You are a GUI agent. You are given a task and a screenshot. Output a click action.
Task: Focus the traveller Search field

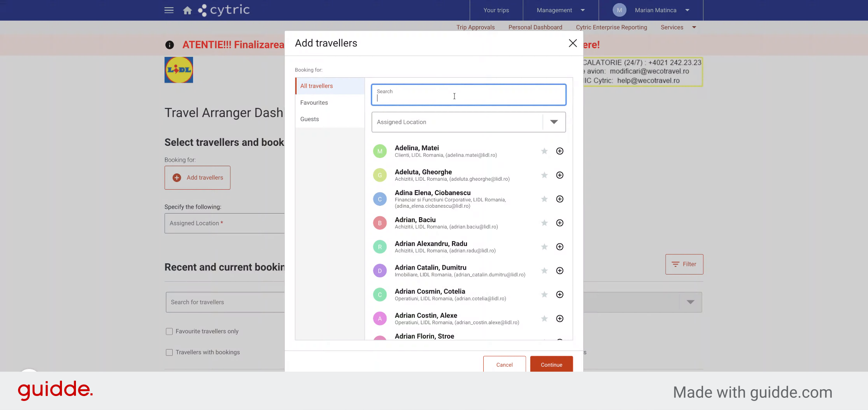tap(468, 95)
